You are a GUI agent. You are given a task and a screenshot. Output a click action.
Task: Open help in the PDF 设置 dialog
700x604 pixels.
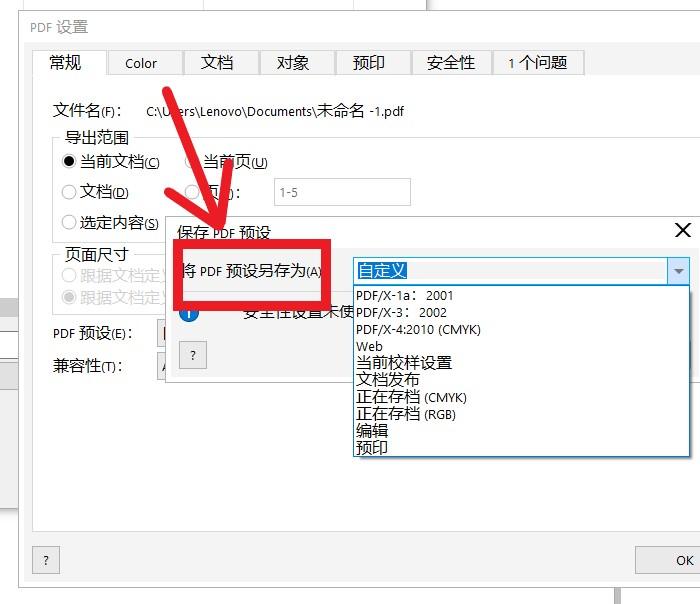coord(46,560)
